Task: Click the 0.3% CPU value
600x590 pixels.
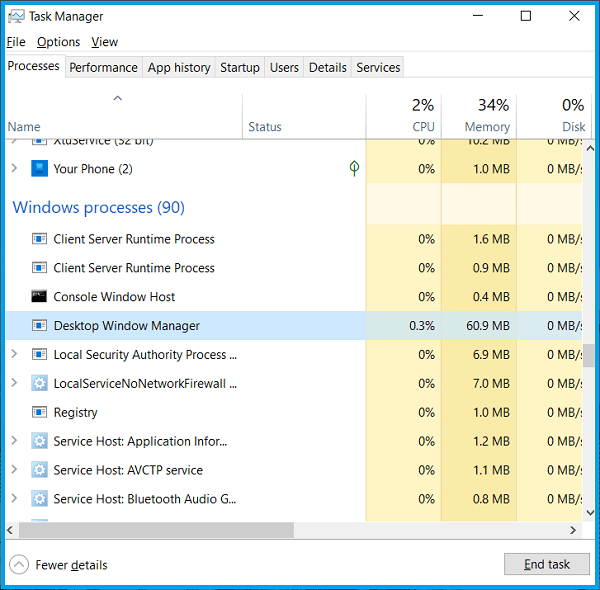Action: [422, 326]
